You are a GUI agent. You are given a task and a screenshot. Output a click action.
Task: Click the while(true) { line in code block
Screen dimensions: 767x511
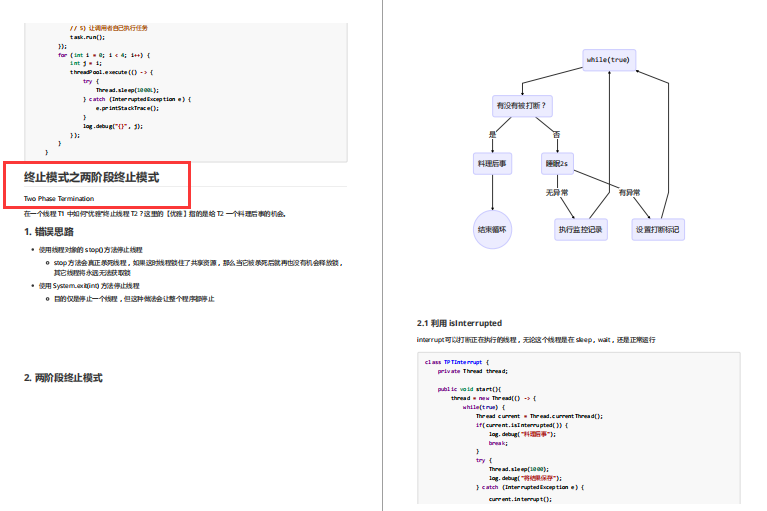pos(484,407)
